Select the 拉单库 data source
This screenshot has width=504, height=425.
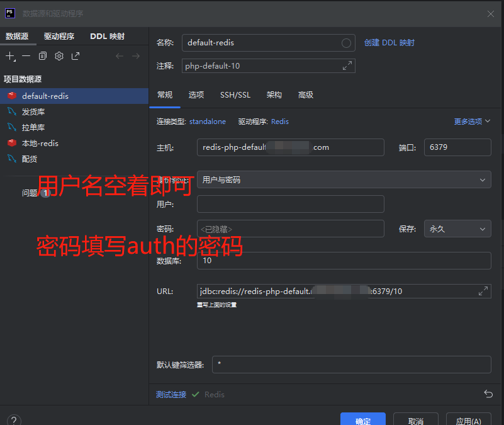74,127
